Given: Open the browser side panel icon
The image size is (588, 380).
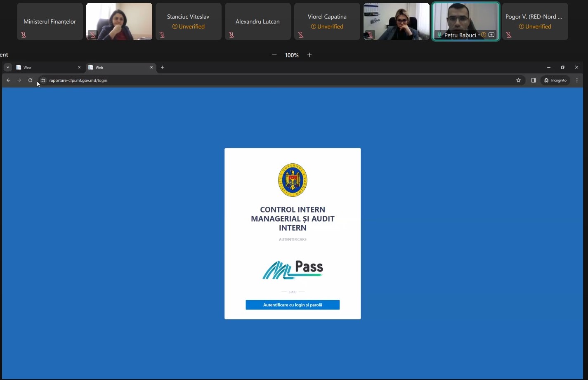Looking at the screenshot, I should coord(534,80).
